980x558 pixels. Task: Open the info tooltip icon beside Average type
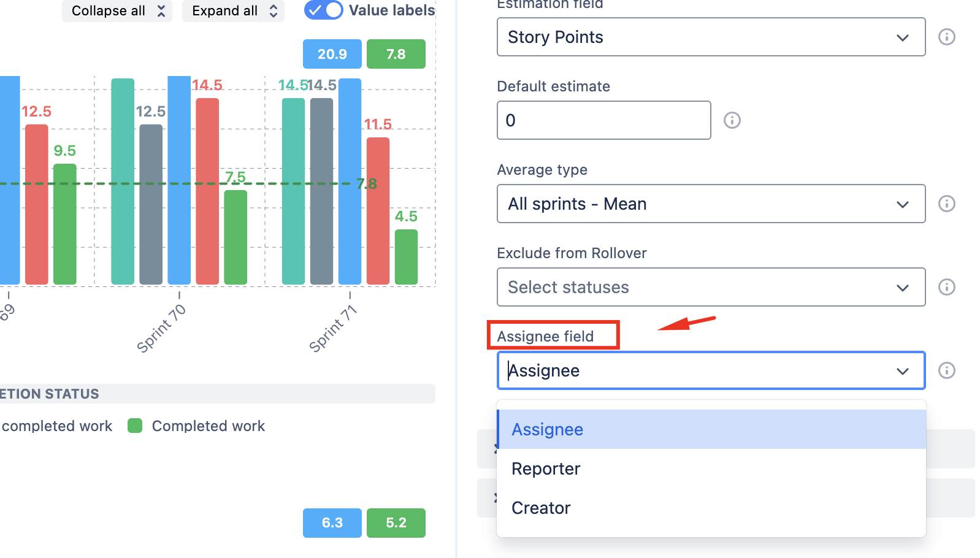coord(946,204)
